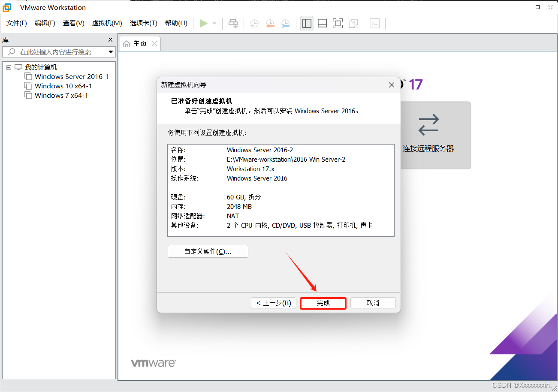Close the library panel with X
558x392 pixels.
point(110,40)
